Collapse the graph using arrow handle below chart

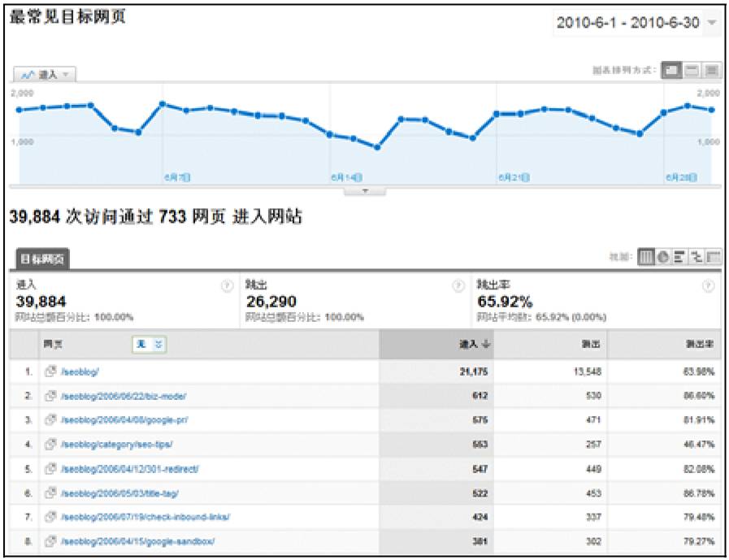(x=364, y=191)
